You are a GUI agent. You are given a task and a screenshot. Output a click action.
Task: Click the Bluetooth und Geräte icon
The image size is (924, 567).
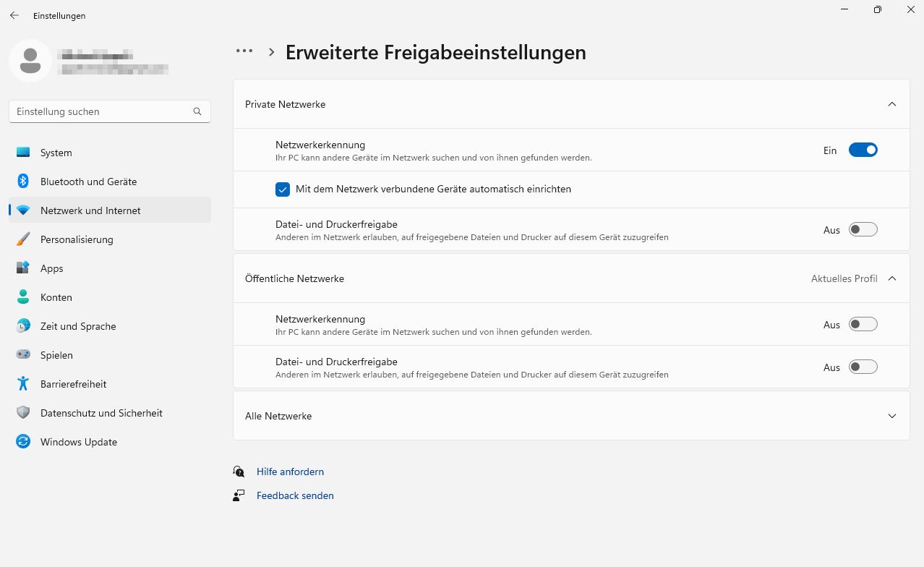point(23,182)
